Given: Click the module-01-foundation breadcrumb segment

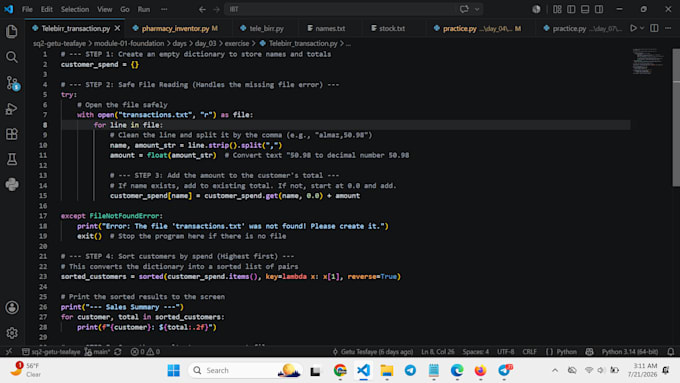Looking at the screenshot, I should (129, 43).
